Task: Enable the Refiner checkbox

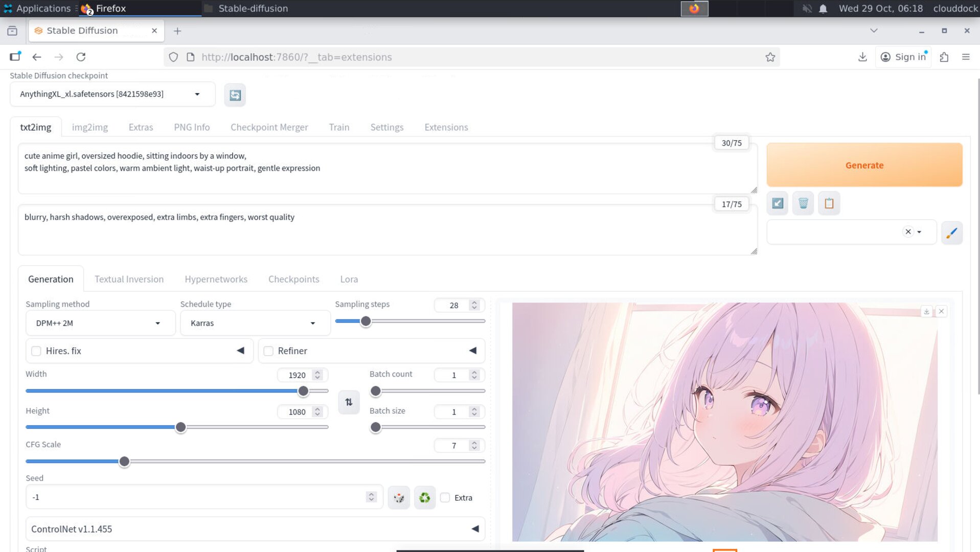Action: coord(268,351)
